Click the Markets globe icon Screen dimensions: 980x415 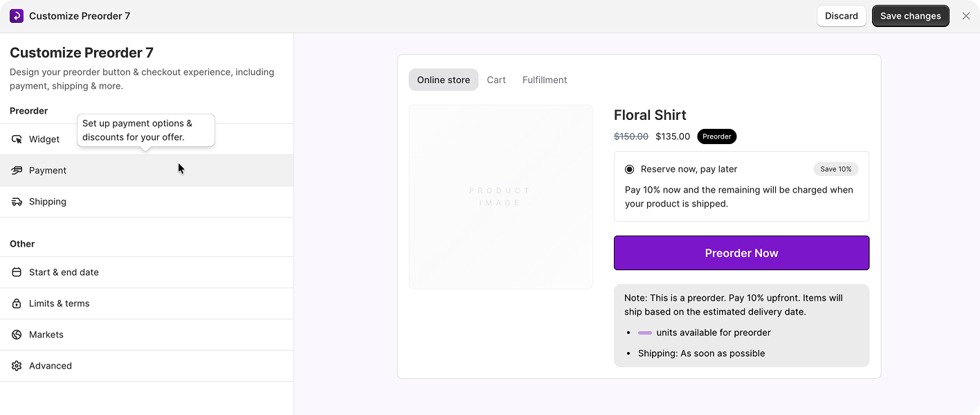[17, 335]
